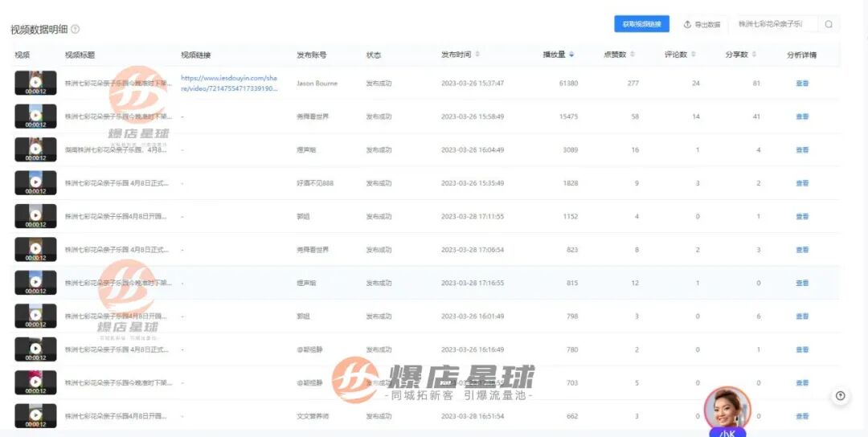Click the timestamp 2023-03-26 15:58:49
This screenshot has height=437, width=868.
473,116
